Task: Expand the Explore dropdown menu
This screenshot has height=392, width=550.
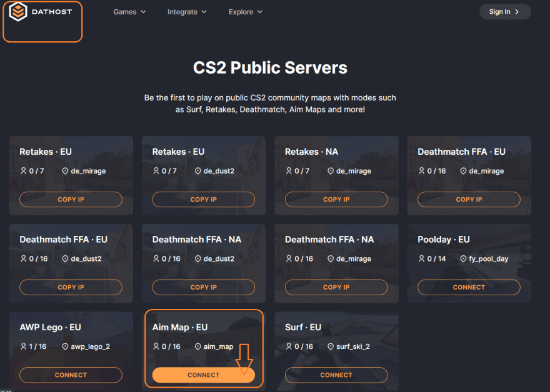Action: coord(246,12)
